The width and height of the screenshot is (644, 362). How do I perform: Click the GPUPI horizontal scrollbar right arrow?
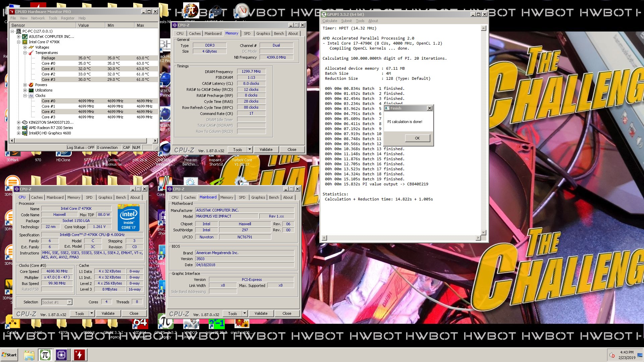(478, 238)
